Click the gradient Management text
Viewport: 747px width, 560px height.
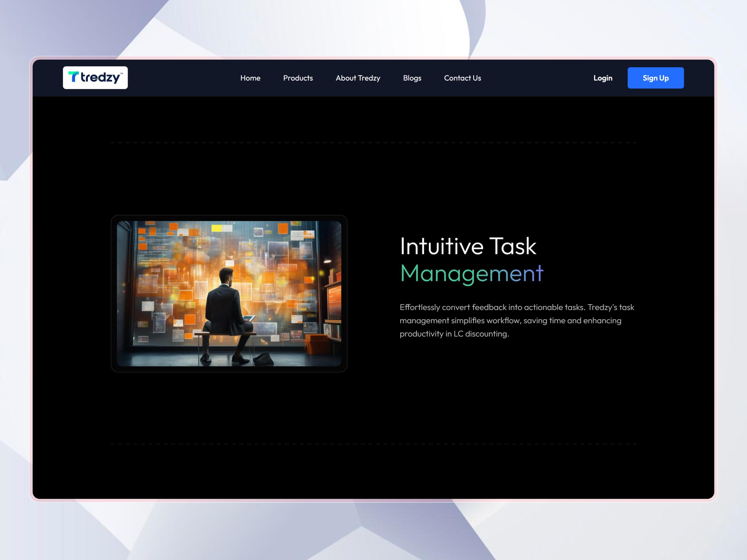[472, 273]
